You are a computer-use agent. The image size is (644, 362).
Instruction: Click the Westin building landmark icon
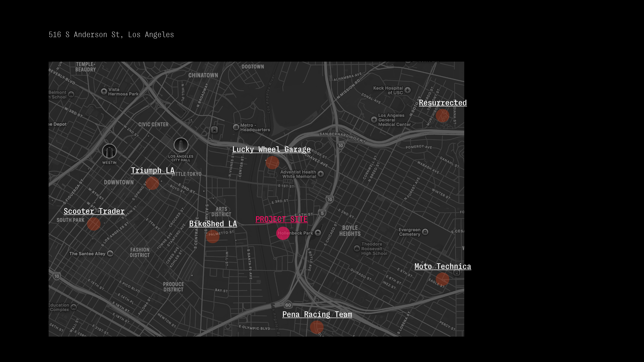click(x=109, y=151)
